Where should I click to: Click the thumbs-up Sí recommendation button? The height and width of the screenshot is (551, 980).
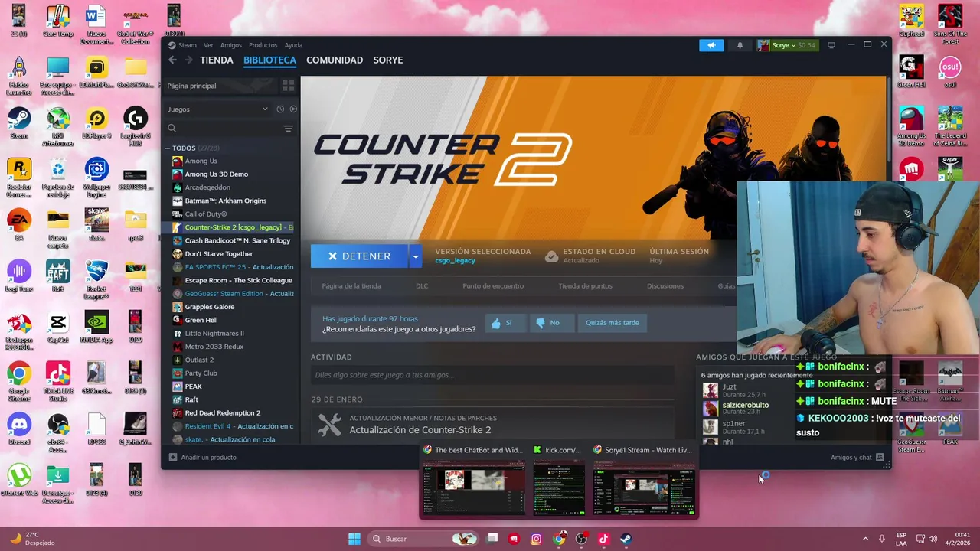pyautogui.click(x=506, y=323)
